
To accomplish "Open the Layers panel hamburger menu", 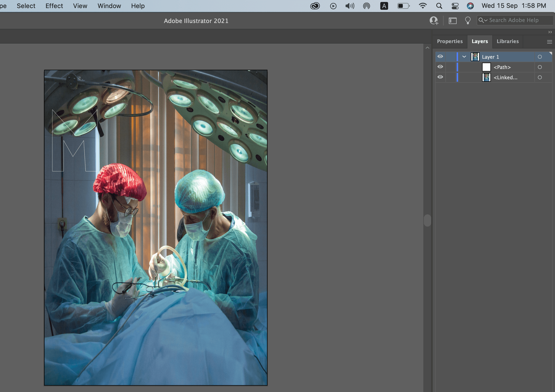I will coord(549,42).
